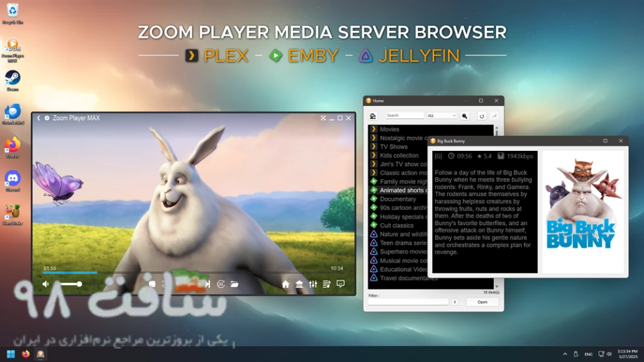Open settings gear in Zoom Player title bar
Viewport: 644px width, 362px height.
click(47, 118)
